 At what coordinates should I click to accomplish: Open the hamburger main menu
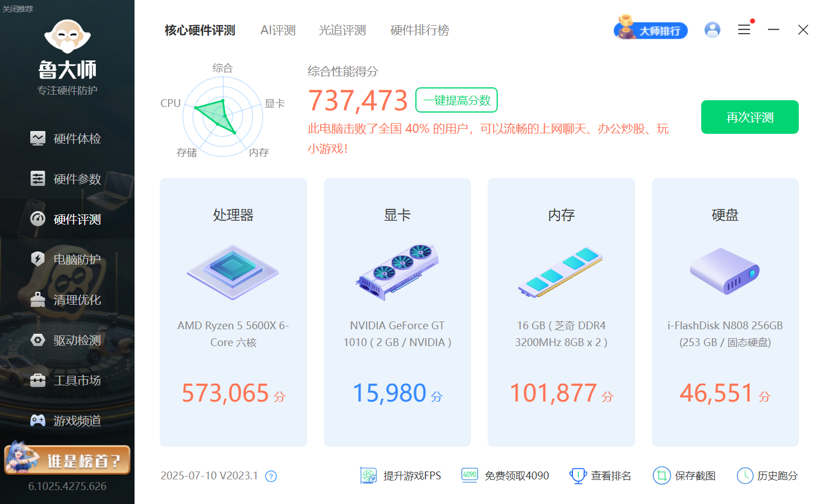pyautogui.click(x=744, y=30)
